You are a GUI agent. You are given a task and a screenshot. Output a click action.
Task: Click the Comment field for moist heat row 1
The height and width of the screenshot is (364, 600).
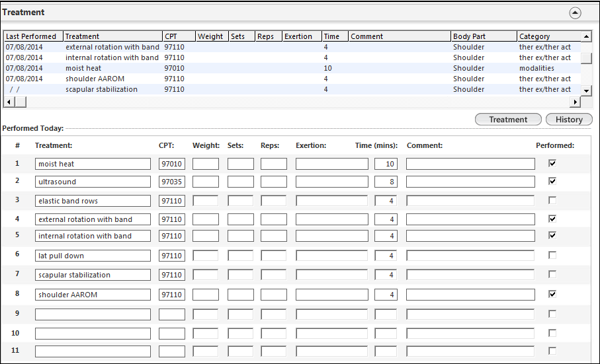pos(470,164)
